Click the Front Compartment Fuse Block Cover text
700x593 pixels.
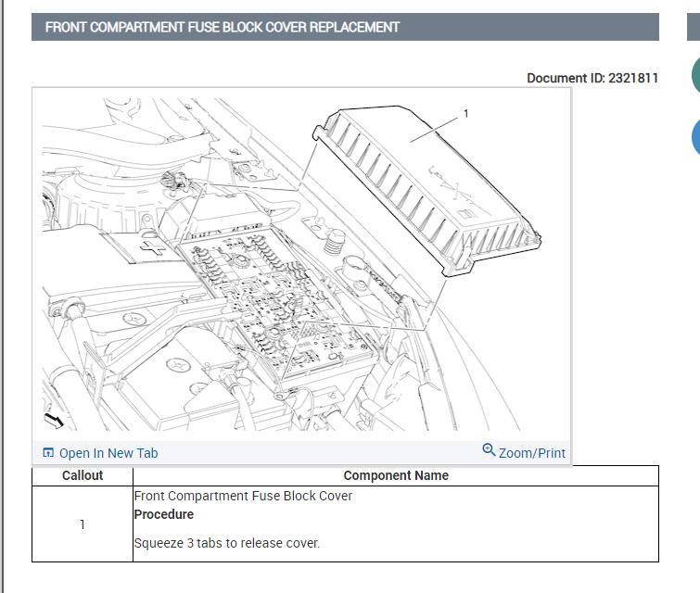[243, 496]
